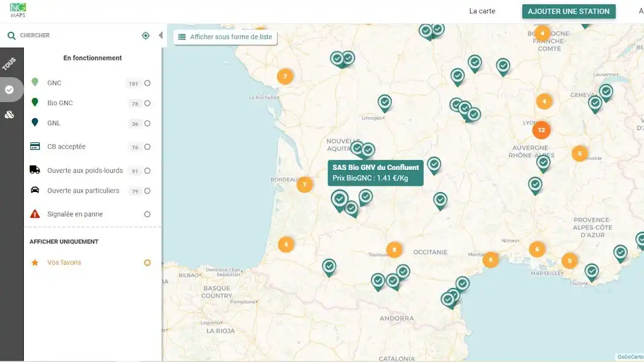The width and height of the screenshot is (644, 362).
Task: Click AJOUTER UNE STATION button
Action: (568, 11)
